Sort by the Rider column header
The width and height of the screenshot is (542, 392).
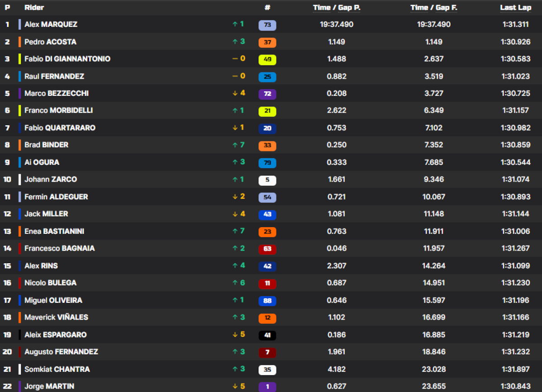(x=34, y=8)
